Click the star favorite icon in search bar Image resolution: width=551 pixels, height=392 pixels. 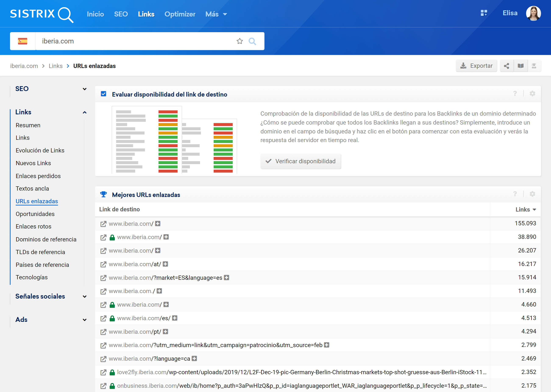coord(239,41)
